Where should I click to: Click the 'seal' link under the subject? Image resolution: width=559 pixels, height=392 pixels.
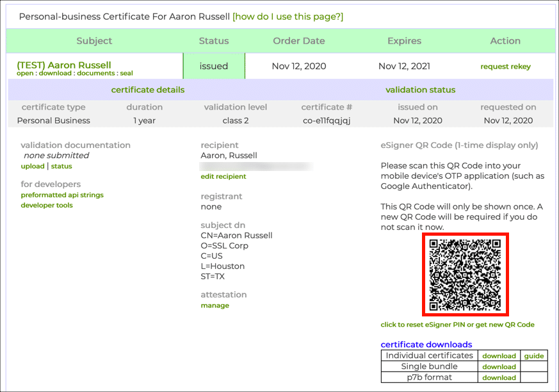[126, 74]
